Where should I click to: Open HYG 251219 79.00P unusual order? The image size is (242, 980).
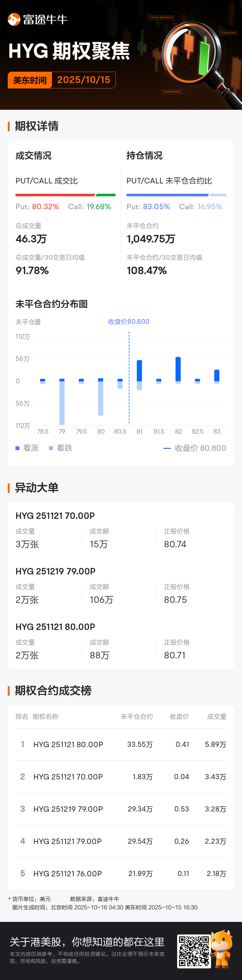click(55, 572)
